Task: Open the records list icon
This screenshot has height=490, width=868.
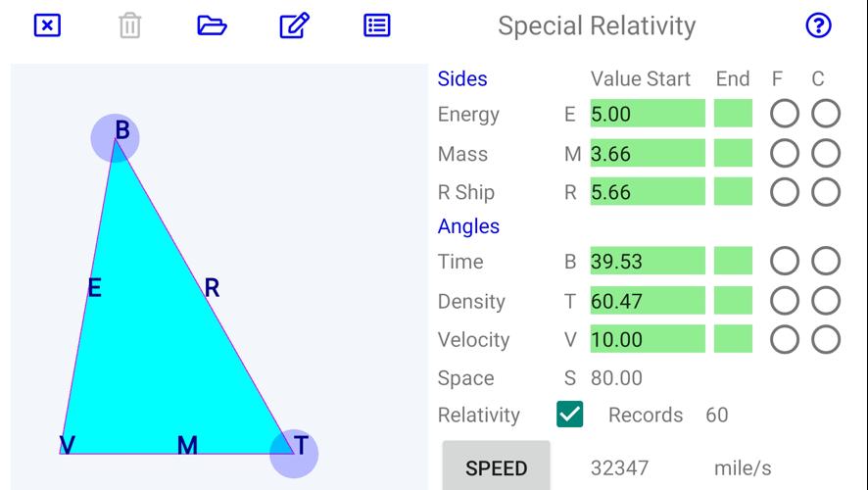Action: tap(377, 25)
